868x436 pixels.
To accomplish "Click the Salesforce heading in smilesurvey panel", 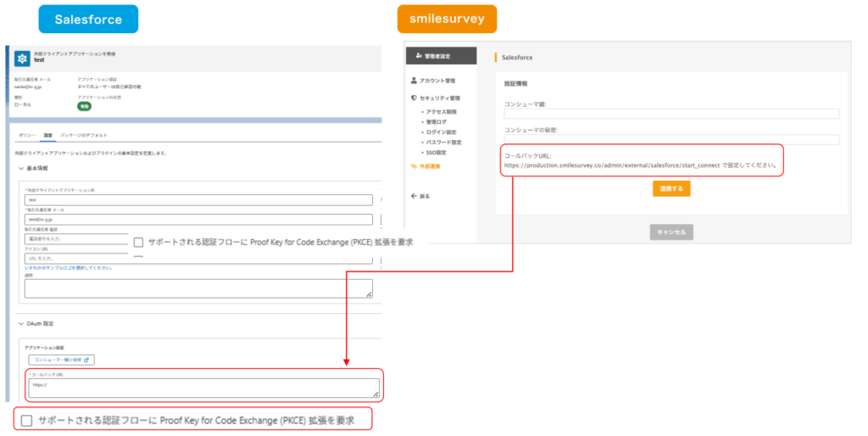I will click(517, 58).
